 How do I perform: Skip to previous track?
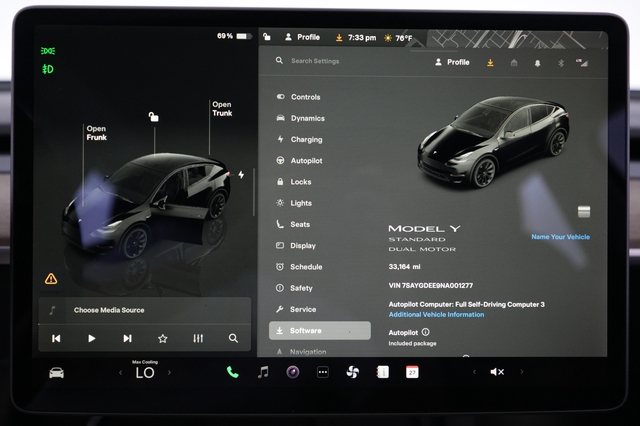[x=56, y=338]
